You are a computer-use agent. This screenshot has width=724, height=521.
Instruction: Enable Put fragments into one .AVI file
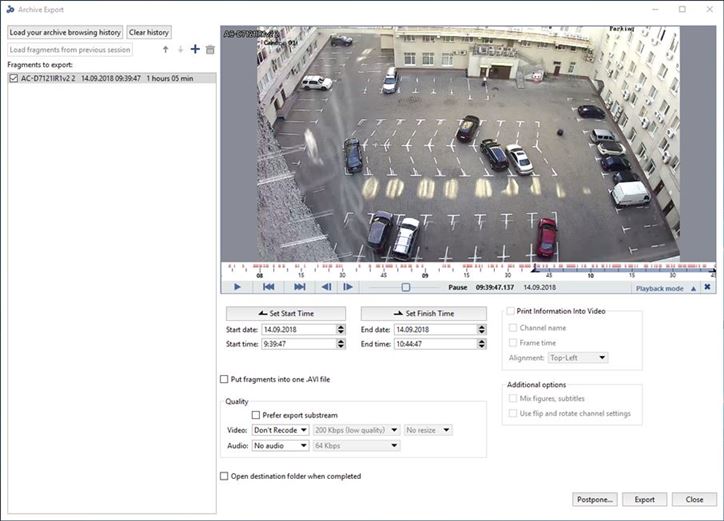coord(224,379)
